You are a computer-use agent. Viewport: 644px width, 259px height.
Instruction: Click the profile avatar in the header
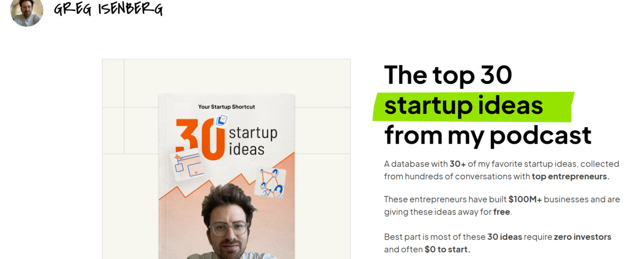[x=27, y=11]
